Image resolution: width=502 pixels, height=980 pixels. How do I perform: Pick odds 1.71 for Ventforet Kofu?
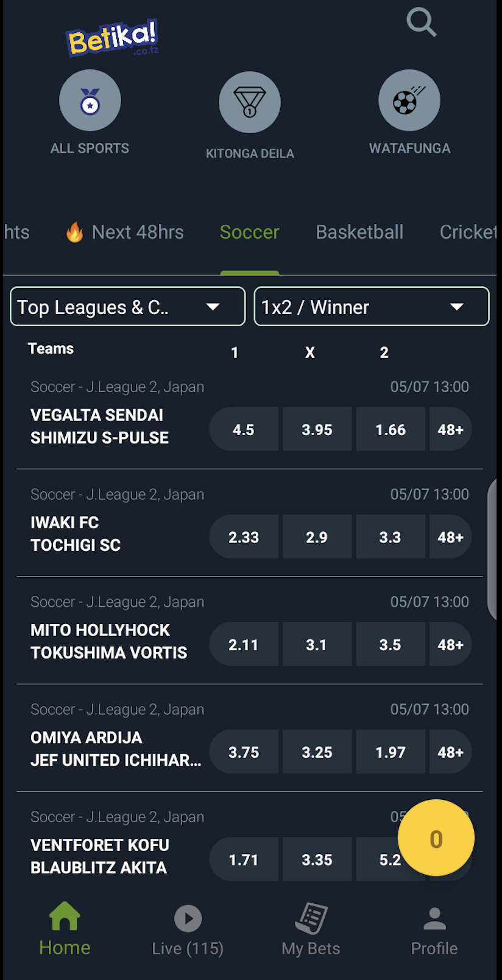pyautogui.click(x=244, y=860)
